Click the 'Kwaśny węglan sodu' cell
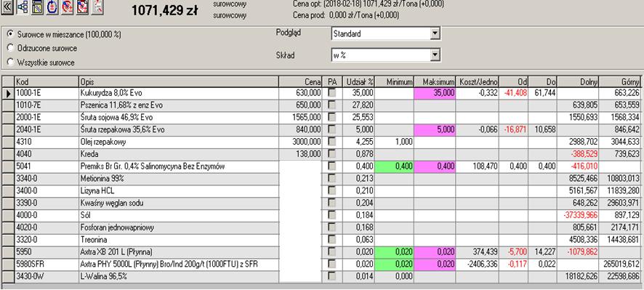The height and width of the screenshot is (290, 644). 179,203
